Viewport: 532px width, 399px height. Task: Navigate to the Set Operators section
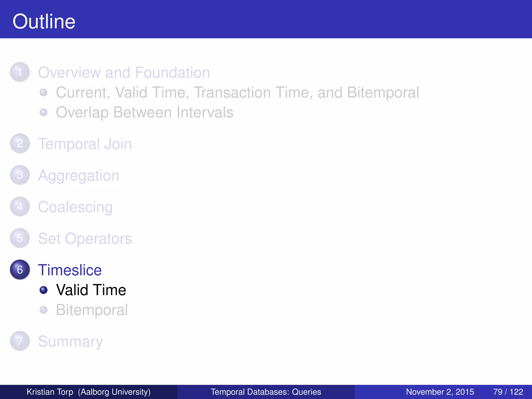pyautogui.click(x=85, y=238)
